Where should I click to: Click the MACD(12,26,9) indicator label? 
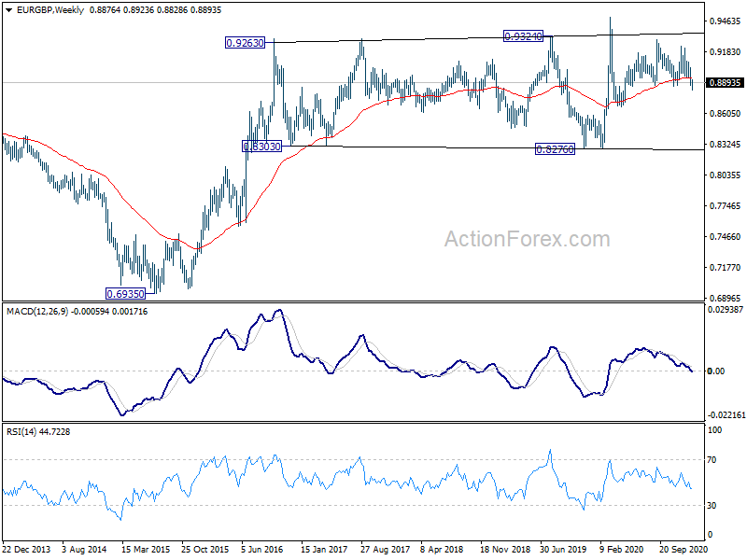coord(37,312)
